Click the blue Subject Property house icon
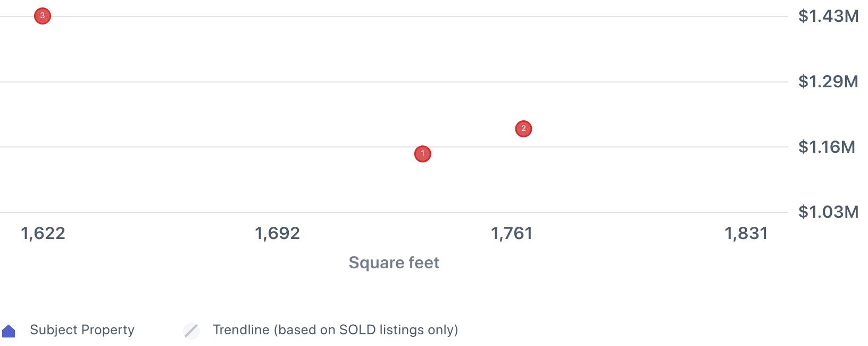This screenshot has height=346, width=868. pyautogui.click(x=9, y=331)
